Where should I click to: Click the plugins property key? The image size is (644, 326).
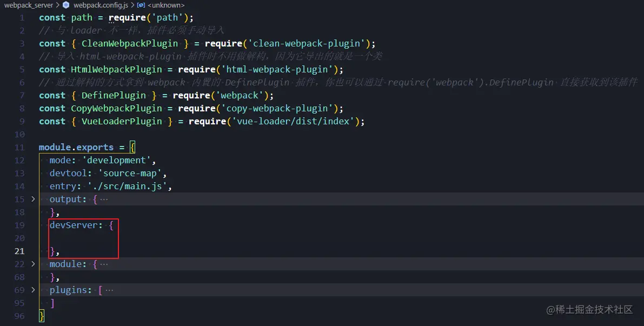tap(68, 290)
